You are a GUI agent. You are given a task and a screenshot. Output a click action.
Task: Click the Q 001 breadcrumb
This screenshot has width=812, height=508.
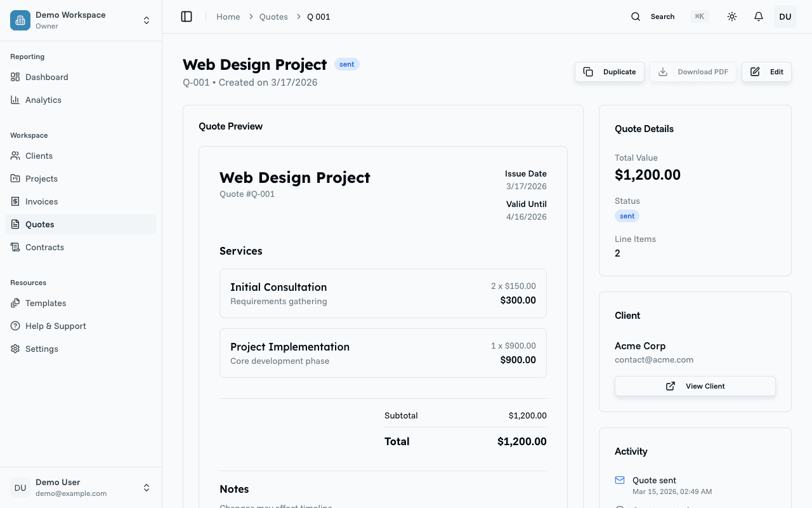point(318,17)
